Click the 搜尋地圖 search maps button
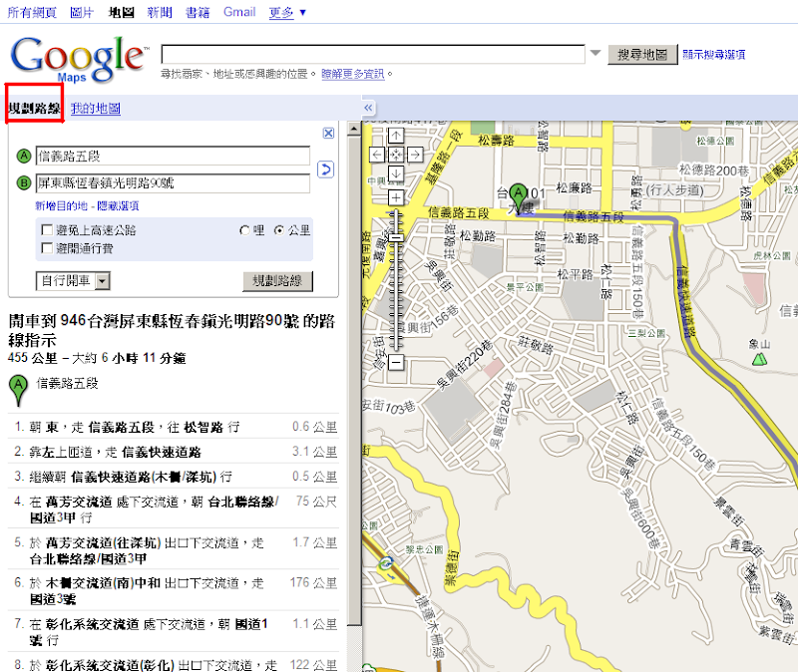The image size is (798, 672). [642, 55]
